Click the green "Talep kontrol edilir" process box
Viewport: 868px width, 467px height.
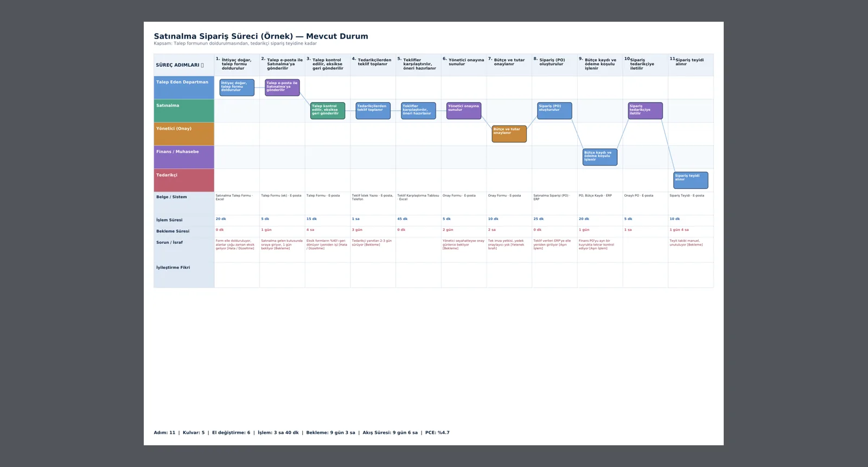point(328,111)
